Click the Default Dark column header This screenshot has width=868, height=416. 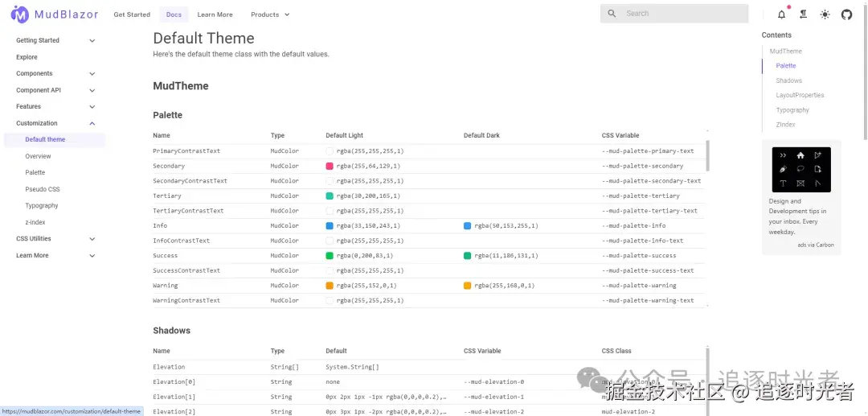[481, 136]
